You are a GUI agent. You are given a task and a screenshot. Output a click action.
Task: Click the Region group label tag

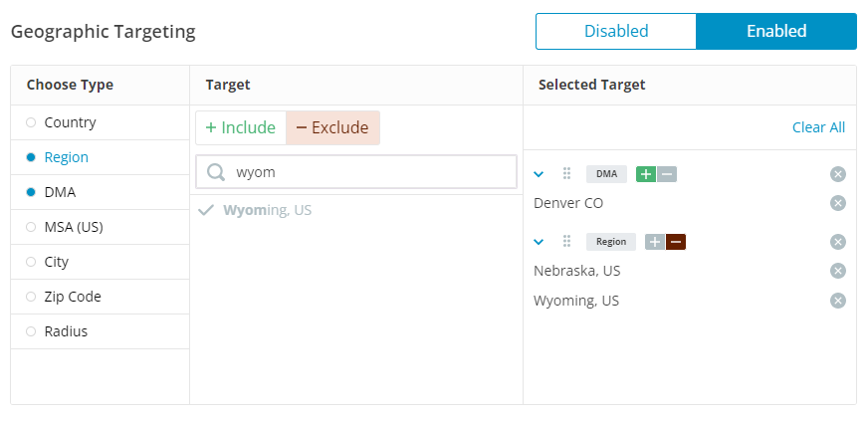[611, 242]
